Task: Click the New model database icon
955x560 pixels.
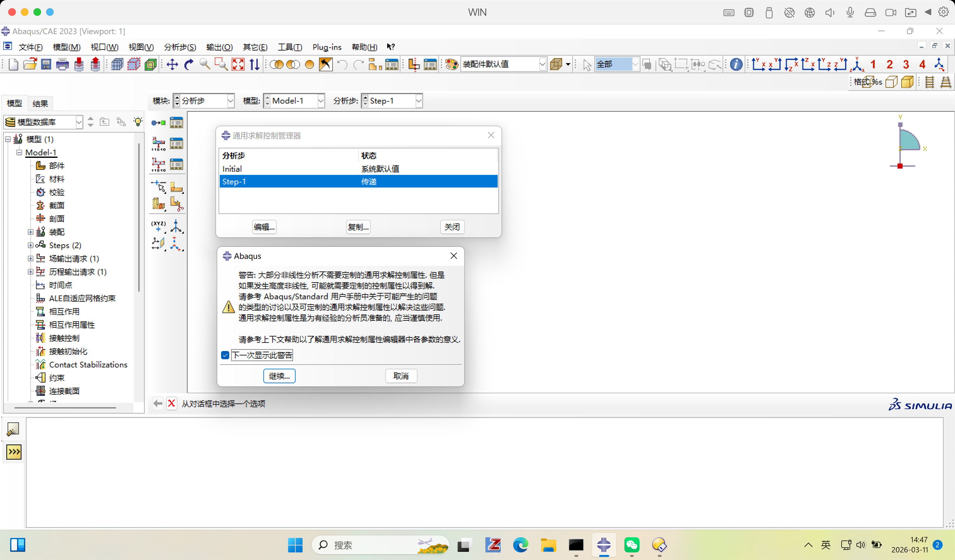Action: click(13, 64)
